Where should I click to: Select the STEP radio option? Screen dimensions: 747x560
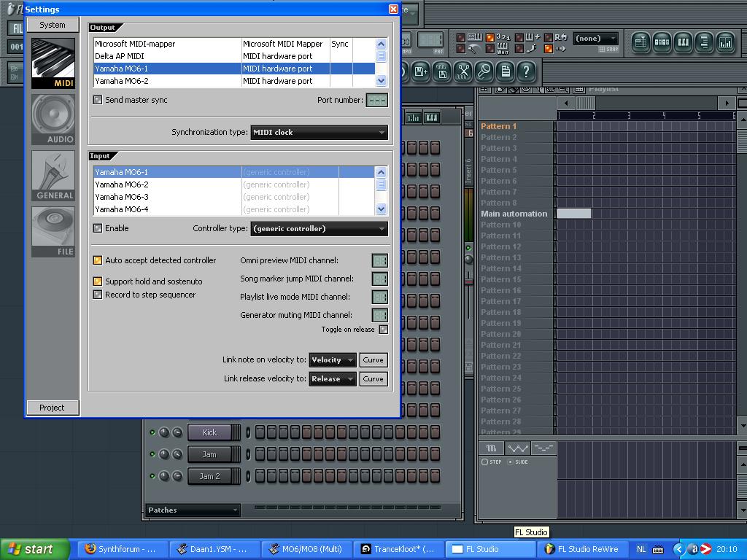coord(484,462)
